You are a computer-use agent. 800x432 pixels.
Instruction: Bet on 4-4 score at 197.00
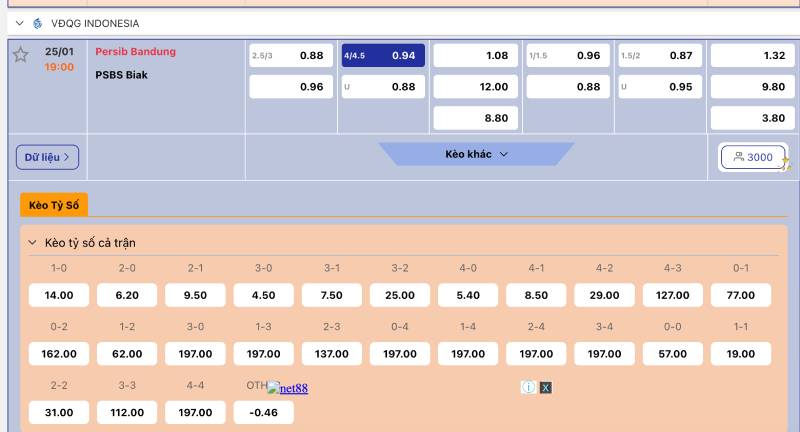195,413
